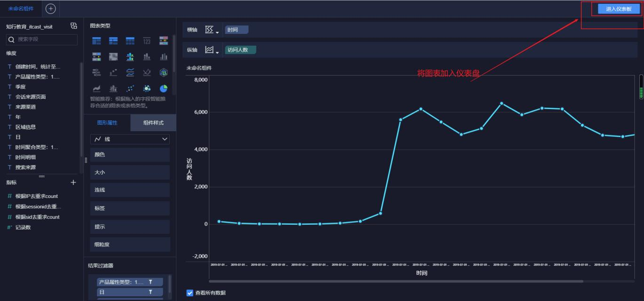Click the 搜索字段 search box
This screenshot has height=301, width=644.
pos(42,40)
